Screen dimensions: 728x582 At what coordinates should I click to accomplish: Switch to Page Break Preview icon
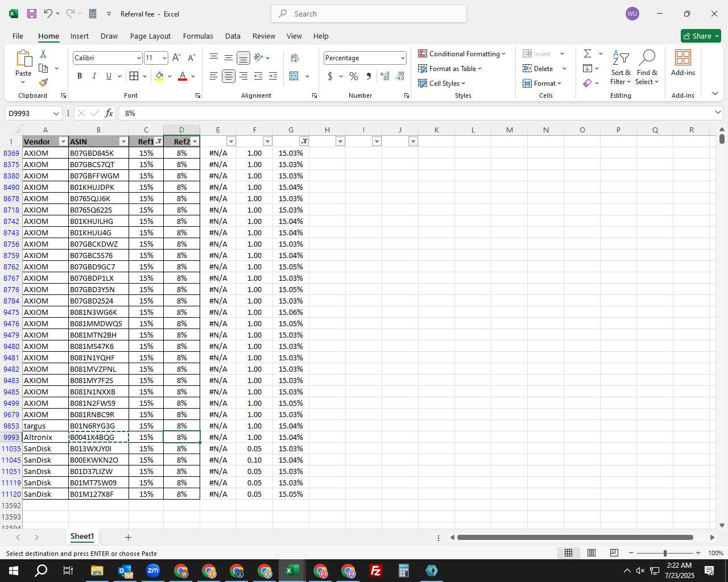tap(614, 553)
